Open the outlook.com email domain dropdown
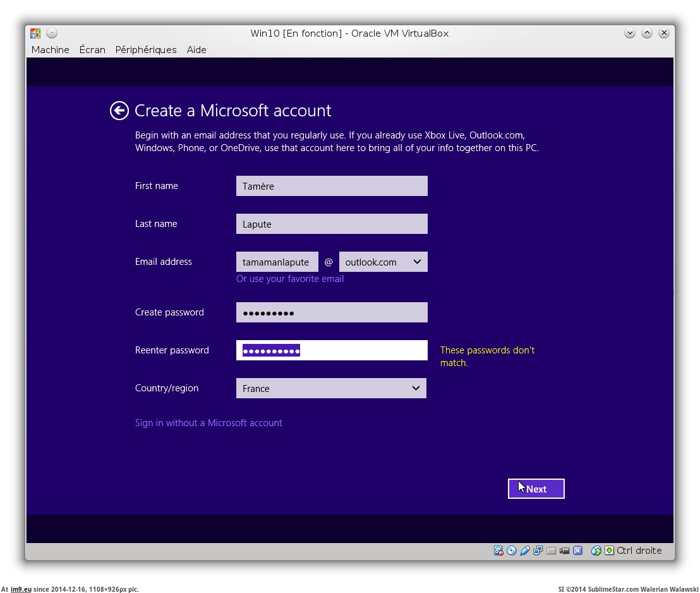 383,262
